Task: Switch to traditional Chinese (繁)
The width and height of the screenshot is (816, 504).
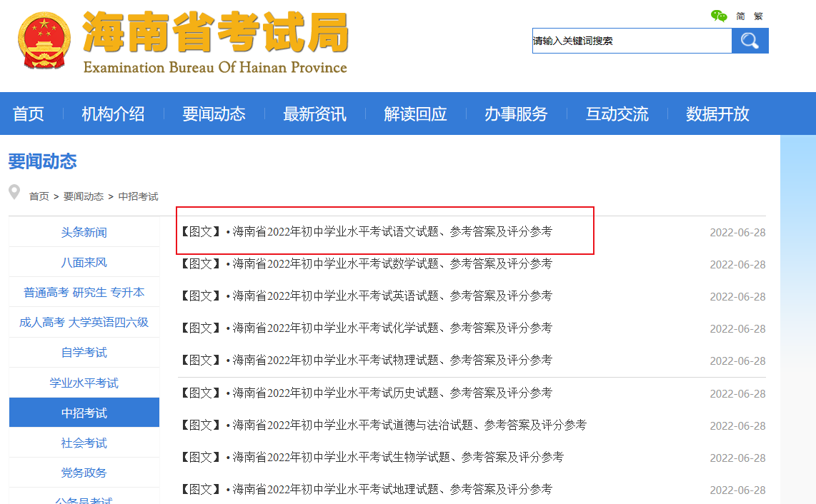Action: (x=758, y=16)
